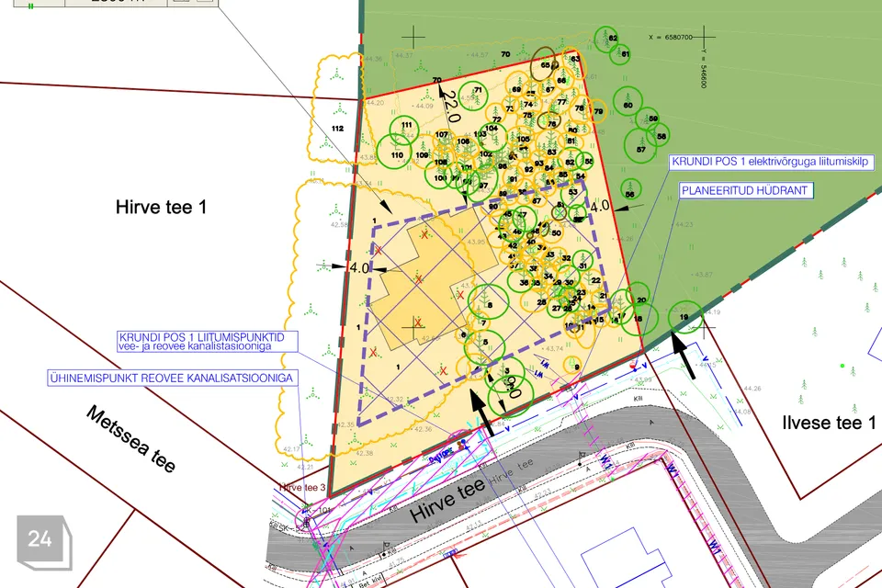Click the 'KRUNDI POS 1 elektrivõrguga liitumiskilp' callout

(771, 162)
